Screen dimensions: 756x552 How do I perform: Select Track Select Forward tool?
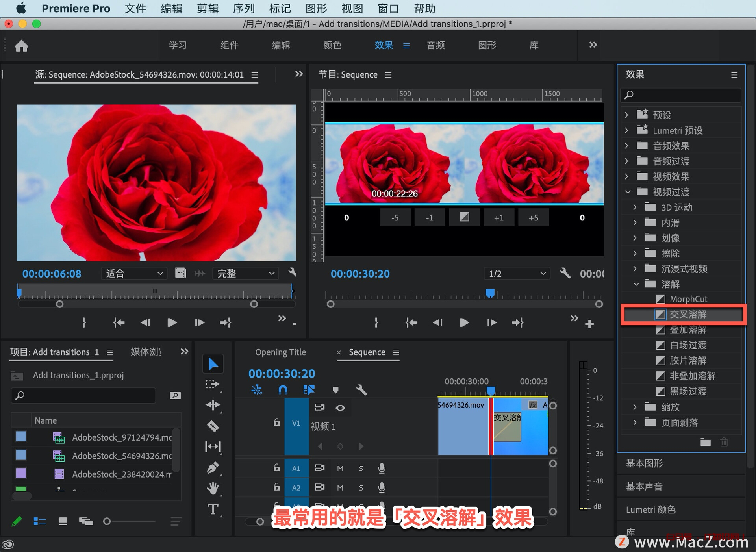pos(213,384)
